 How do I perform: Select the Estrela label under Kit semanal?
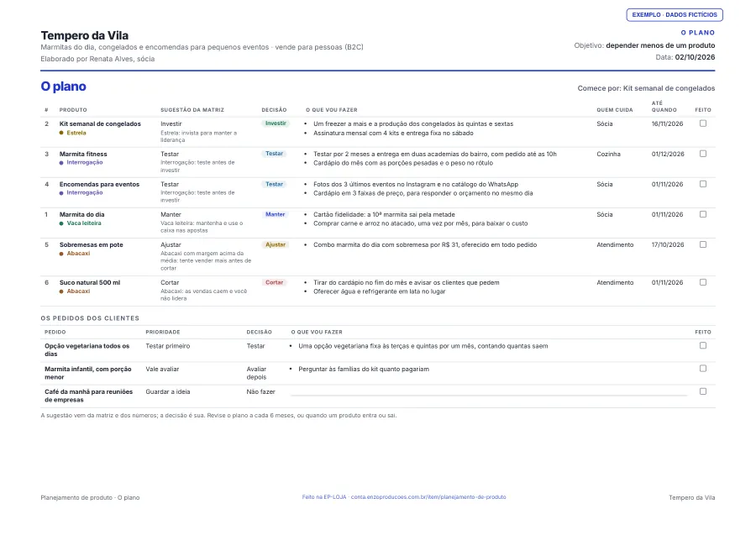point(76,133)
